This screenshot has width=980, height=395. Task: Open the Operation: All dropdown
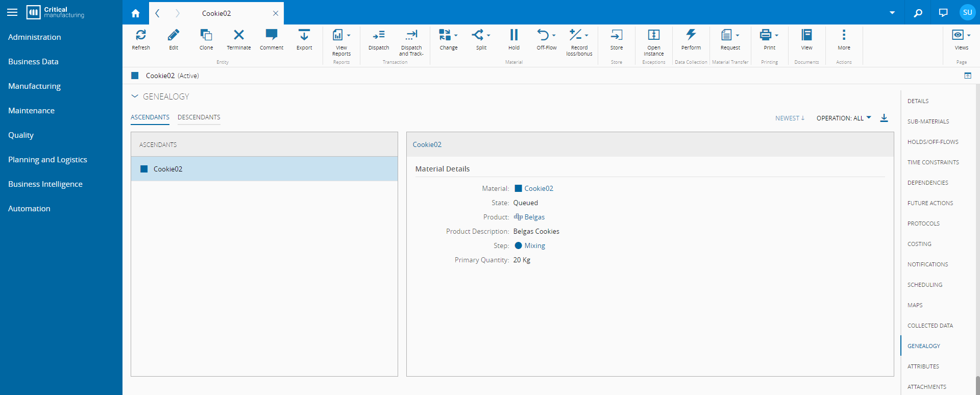[x=843, y=118]
